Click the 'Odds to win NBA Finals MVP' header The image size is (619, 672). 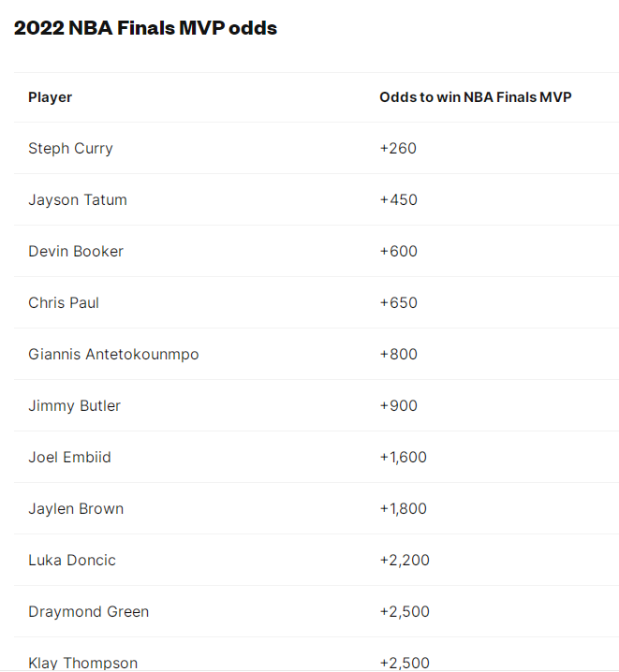click(x=476, y=97)
